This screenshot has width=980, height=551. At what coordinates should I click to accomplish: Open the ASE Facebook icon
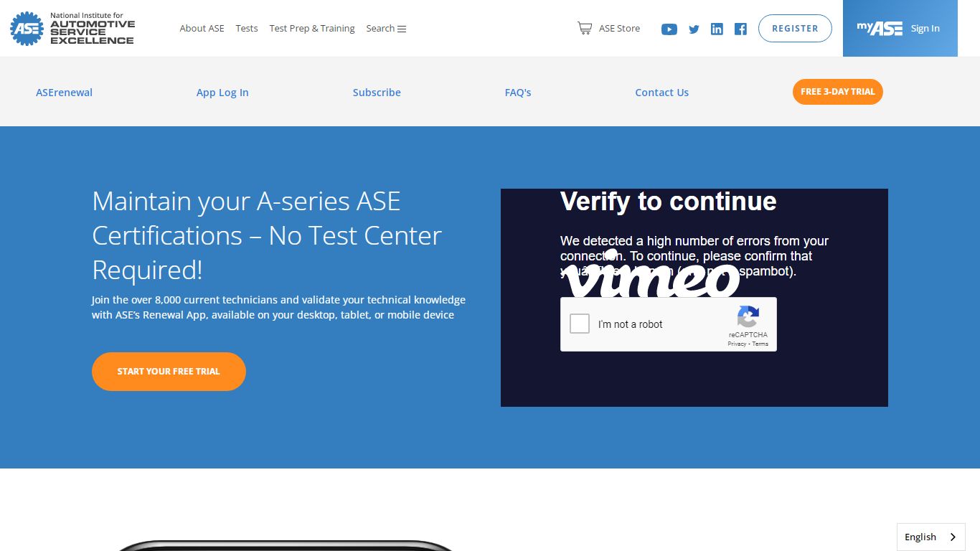(x=741, y=29)
